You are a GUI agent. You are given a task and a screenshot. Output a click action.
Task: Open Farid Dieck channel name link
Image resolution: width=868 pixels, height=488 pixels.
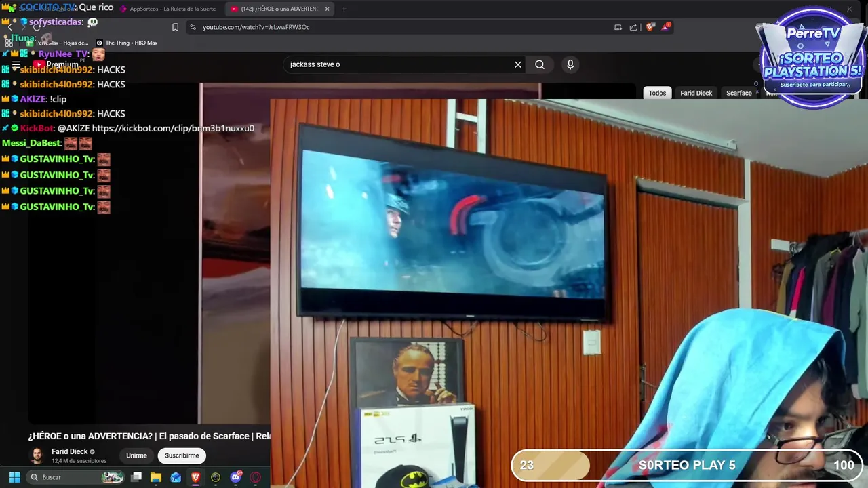[70, 451]
